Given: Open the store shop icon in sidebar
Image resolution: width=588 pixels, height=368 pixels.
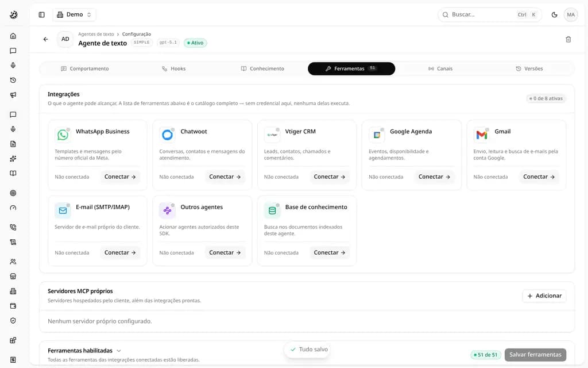Looking at the screenshot, I should (x=13, y=277).
